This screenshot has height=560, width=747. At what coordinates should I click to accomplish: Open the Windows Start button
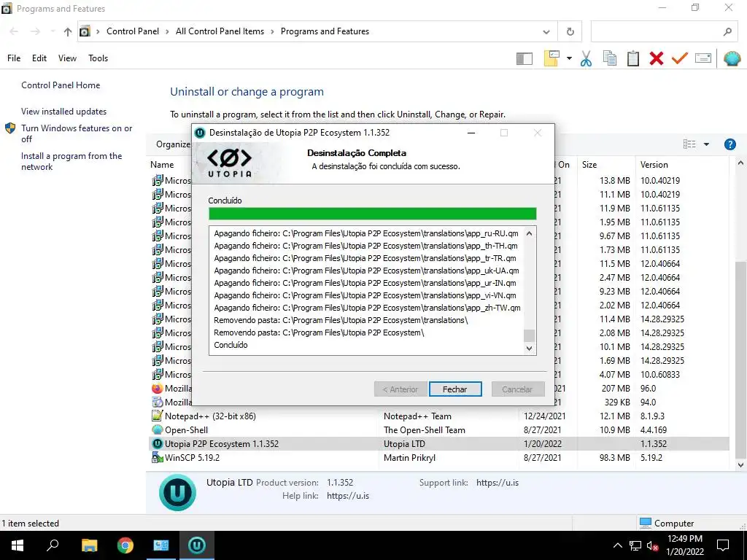pyautogui.click(x=18, y=545)
